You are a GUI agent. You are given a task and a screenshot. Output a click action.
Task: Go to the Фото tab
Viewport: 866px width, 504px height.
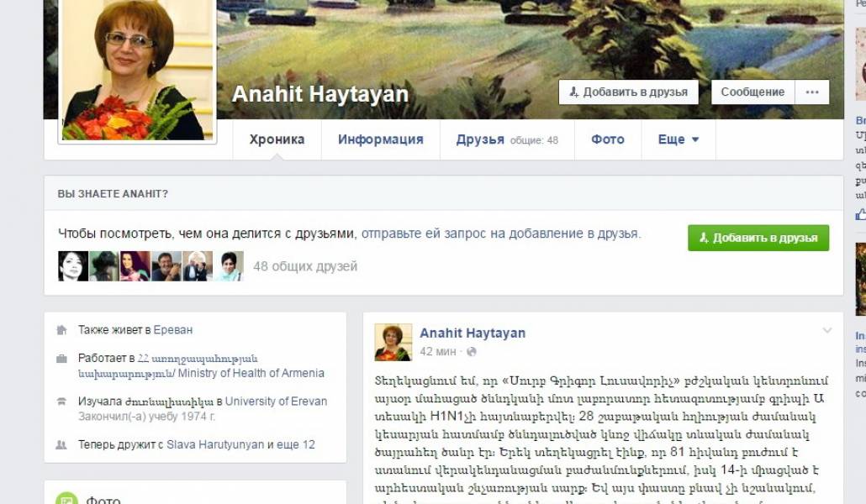coord(608,139)
